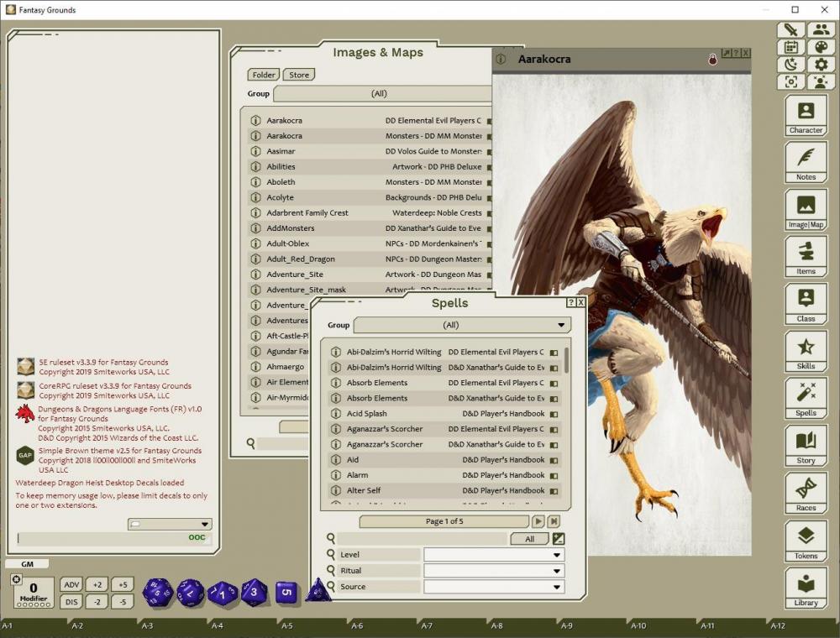Open the combat tracker sword icon
This screenshot has width=840, height=638.
tap(790, 30)
